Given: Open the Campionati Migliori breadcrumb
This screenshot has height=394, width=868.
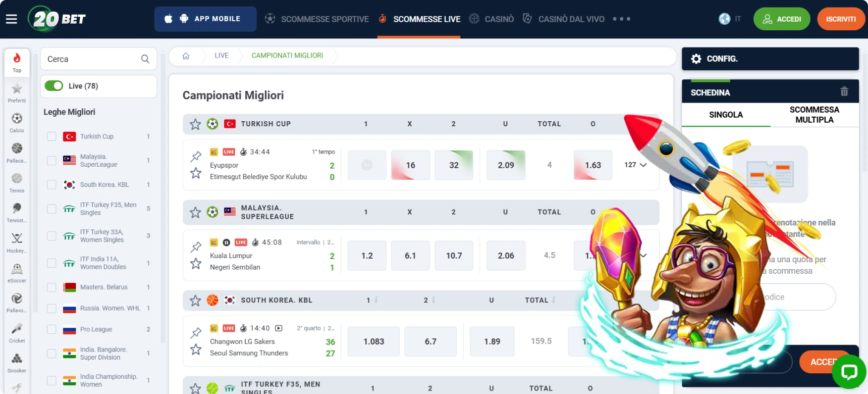Looking at the screenshot, I should (287, 56).
